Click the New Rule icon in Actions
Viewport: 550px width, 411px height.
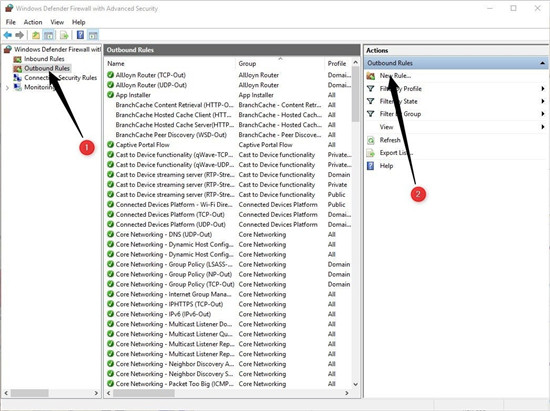[371, 75]
